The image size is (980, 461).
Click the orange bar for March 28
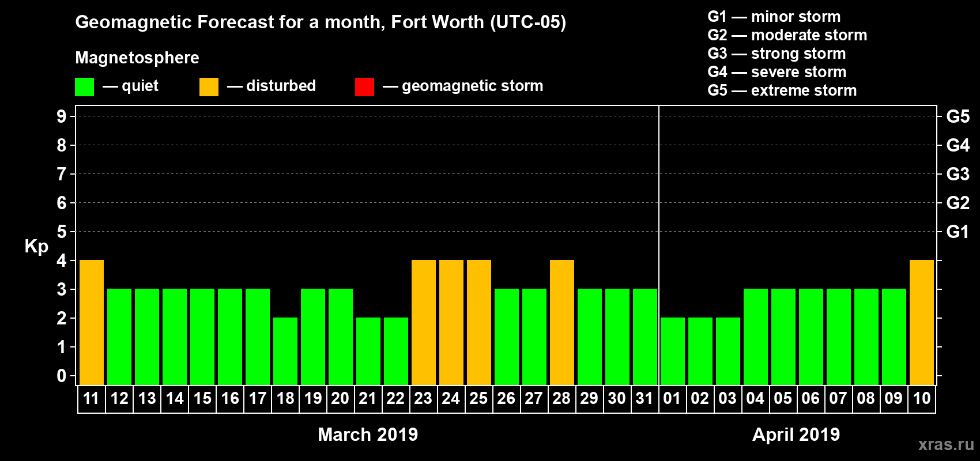[x=562, y=322]
